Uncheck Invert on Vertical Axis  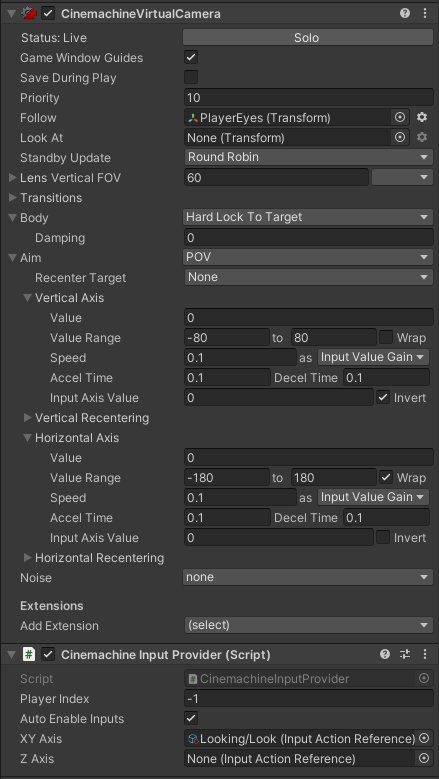pos(383,397)
